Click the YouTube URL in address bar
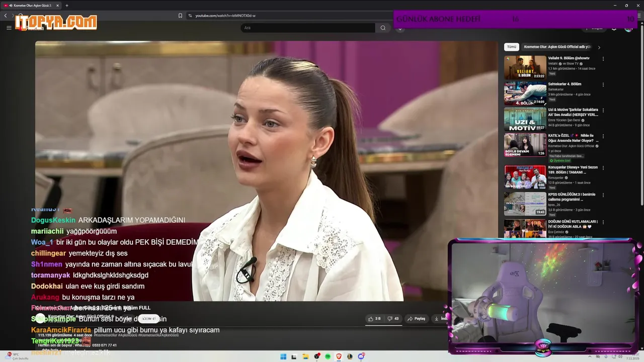The image size is (644, 362). tap(225, 16)
